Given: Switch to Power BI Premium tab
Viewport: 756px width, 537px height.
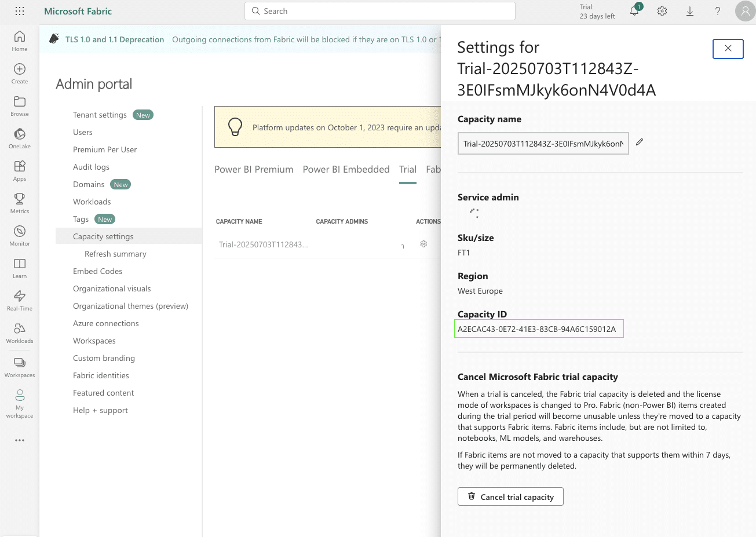Looking at the screenshot, I should (254, 169).
